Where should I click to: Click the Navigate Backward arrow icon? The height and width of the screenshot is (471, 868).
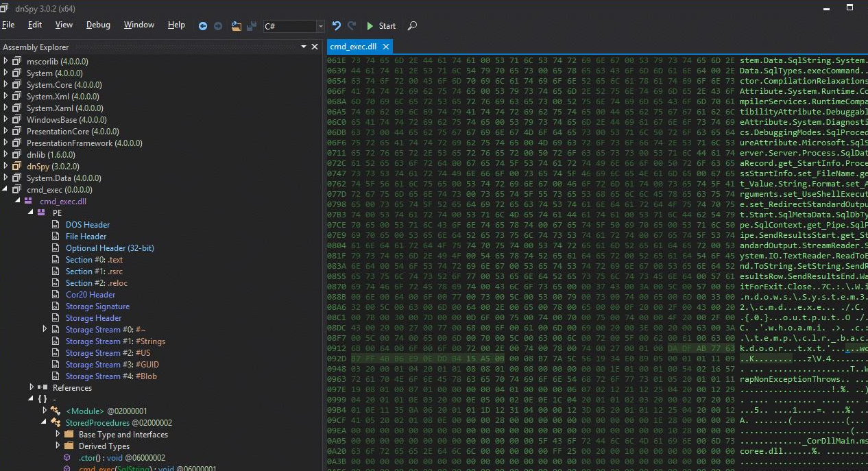point(203,26)
